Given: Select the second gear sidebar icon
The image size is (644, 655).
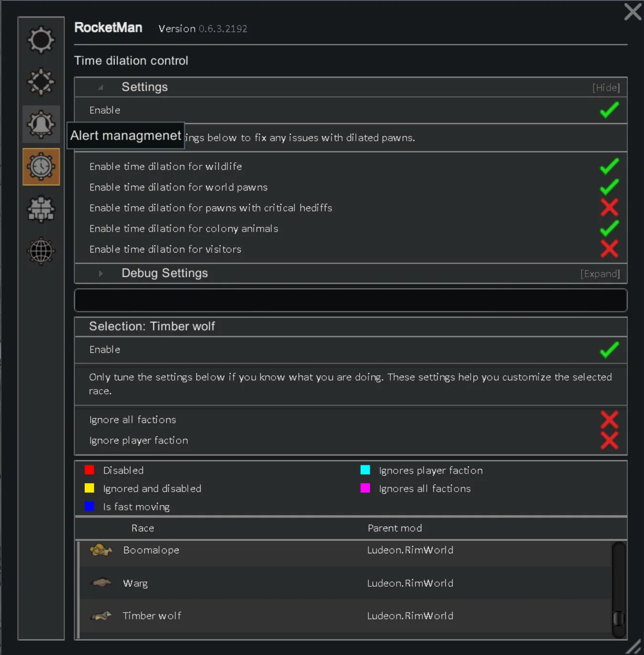Looking at the screenshot, I should click(41, 82).
